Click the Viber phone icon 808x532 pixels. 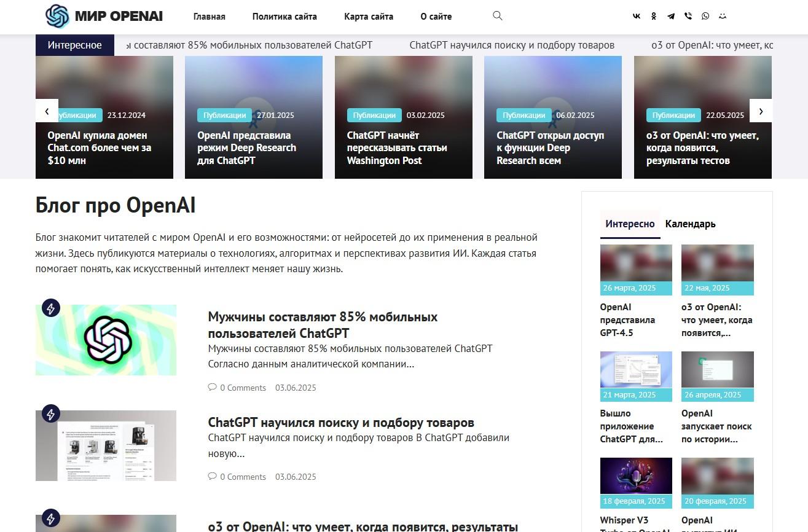pyautogui.click(x=688, y=17)
